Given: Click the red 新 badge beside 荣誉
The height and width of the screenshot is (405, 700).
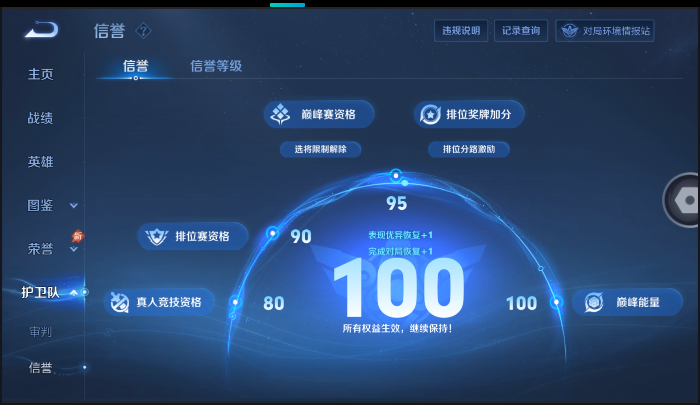Looking at the screenshot, I should coord(78,236).
